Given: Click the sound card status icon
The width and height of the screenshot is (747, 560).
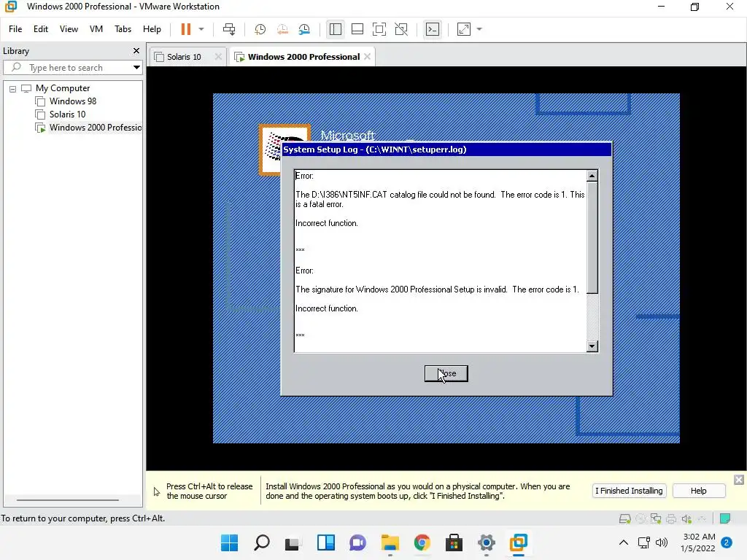Looking at the screenshot, I should point(686,518).
